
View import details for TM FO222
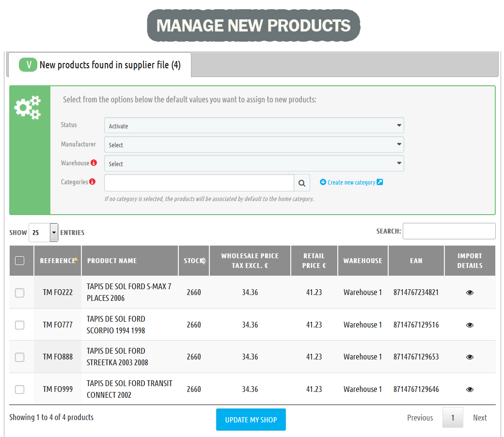point(469,293)
